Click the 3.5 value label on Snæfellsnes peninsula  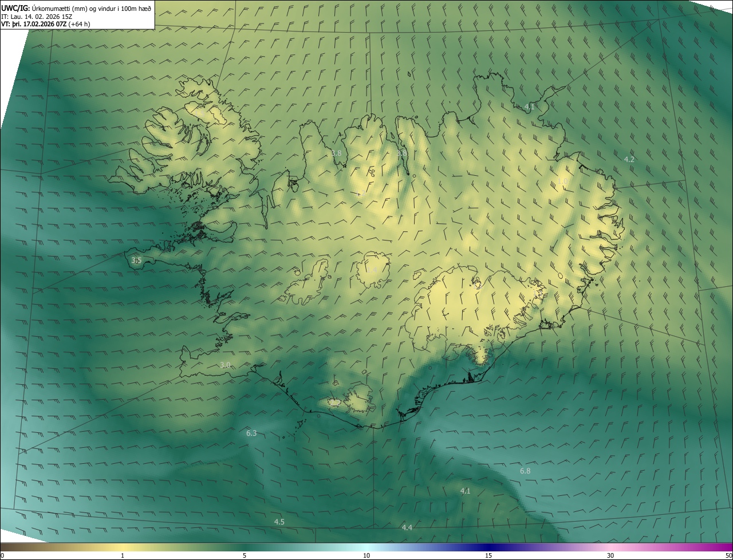tap(136, 261)
